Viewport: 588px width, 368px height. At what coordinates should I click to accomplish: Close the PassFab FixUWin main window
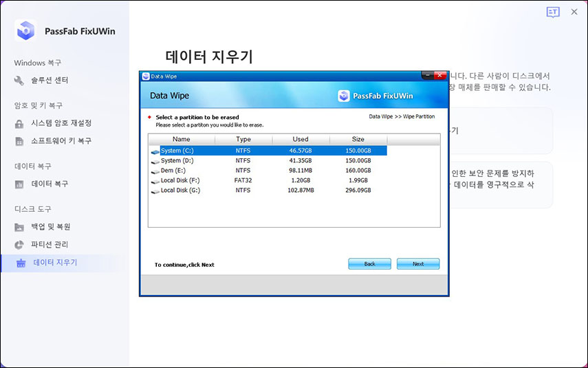574,12
